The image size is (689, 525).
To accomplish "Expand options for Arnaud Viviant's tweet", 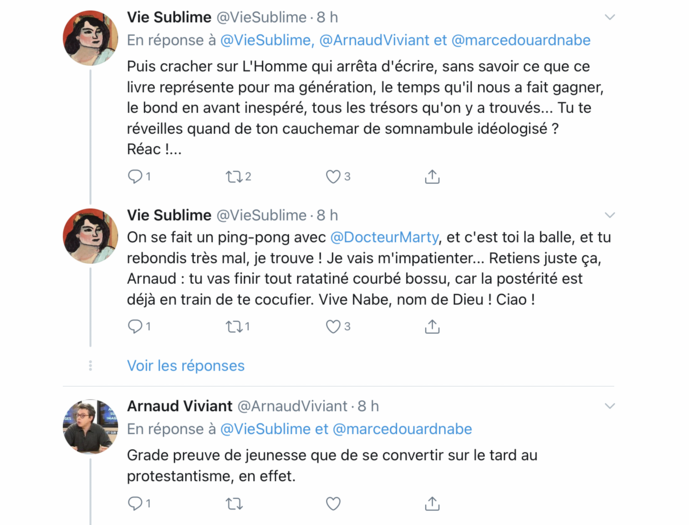I will [x=610, y=406].
